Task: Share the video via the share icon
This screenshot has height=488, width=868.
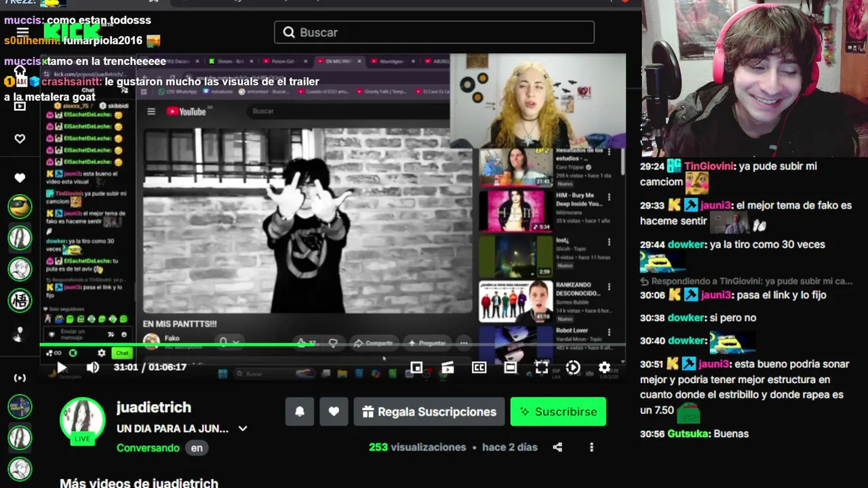Action: [x=557, y=447]
